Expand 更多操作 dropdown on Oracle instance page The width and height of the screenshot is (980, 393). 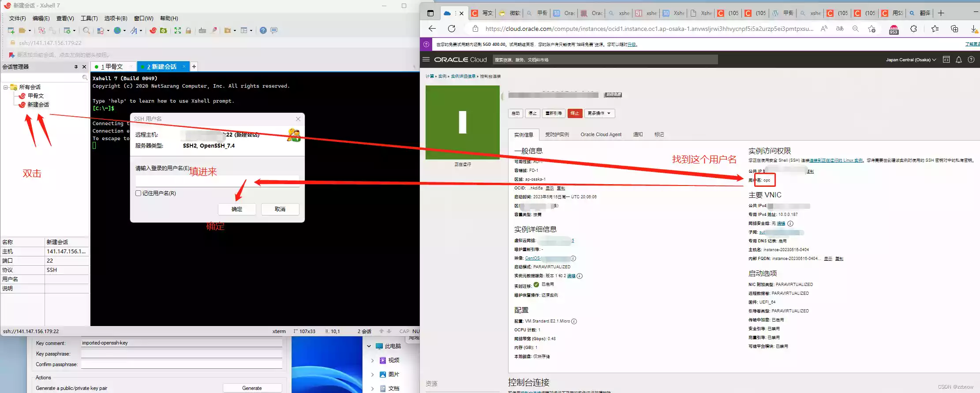point(599,113)
